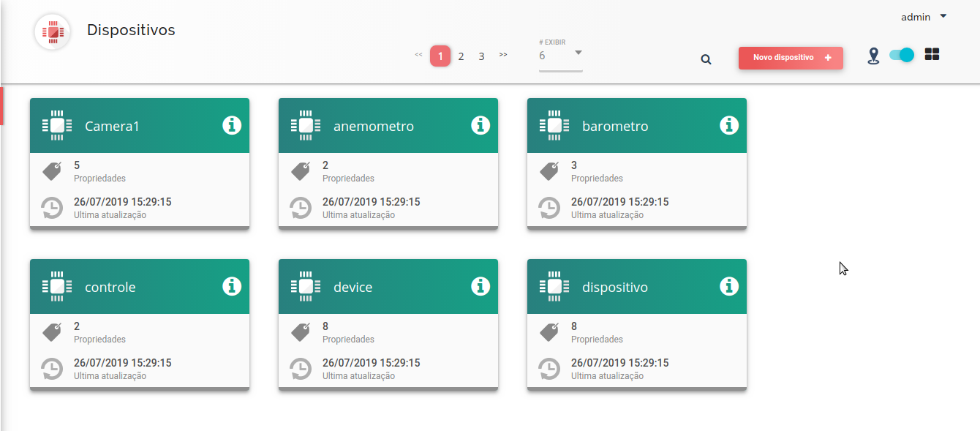980x431 pixels.
Task: Open the admin user dropdown
Action: point(924,16)
